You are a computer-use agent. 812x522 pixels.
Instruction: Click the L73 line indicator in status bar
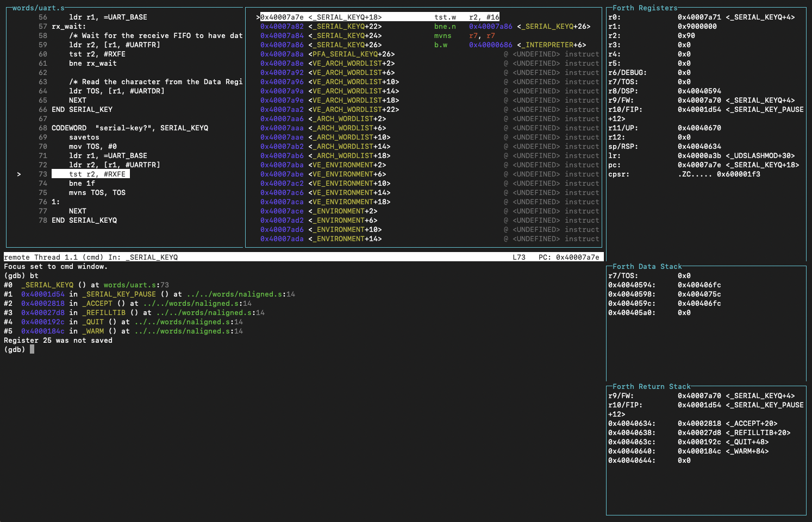[519, 257]
